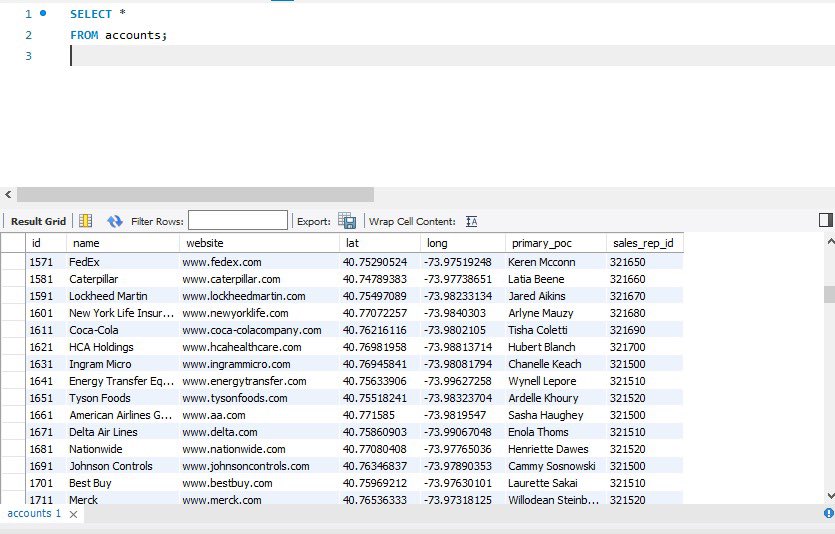Select cell www.hcahealthcare.com
Screen dimensions: 835x534
tap(259, 347)
